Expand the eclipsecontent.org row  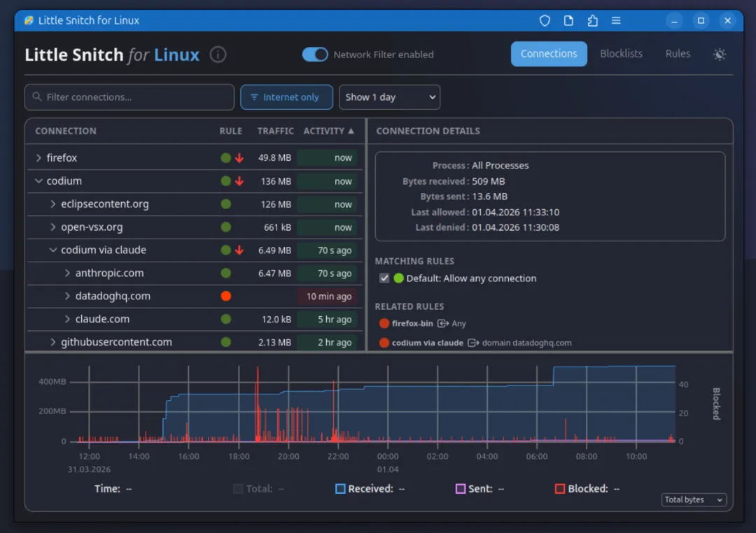pyautogui.click(x=53, y=204)
